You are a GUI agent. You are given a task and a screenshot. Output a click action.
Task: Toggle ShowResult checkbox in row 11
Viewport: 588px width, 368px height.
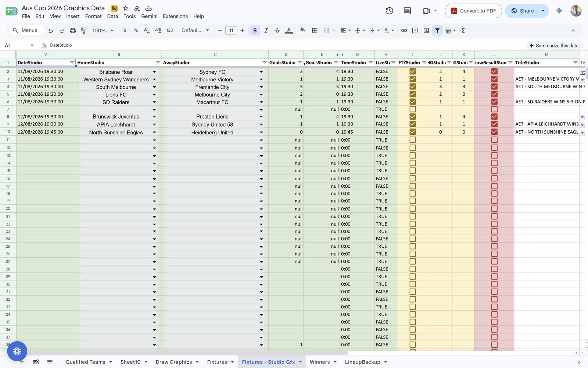coord(494,140)
